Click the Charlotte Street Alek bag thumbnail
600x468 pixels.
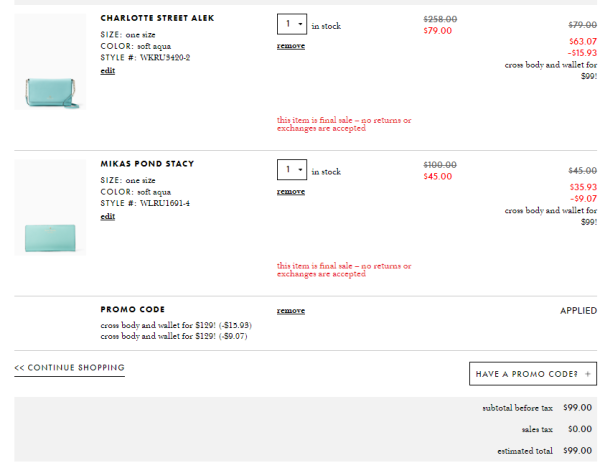tap(50, 62)
